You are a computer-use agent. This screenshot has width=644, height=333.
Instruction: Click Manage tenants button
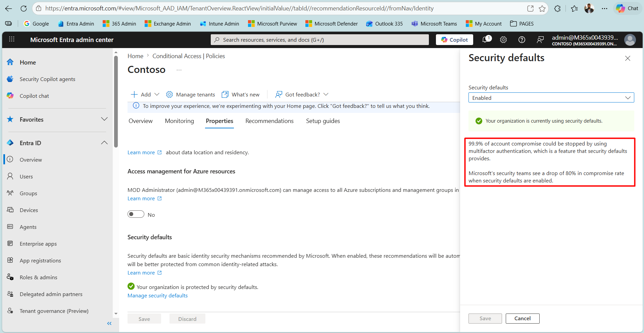(191, 94)
